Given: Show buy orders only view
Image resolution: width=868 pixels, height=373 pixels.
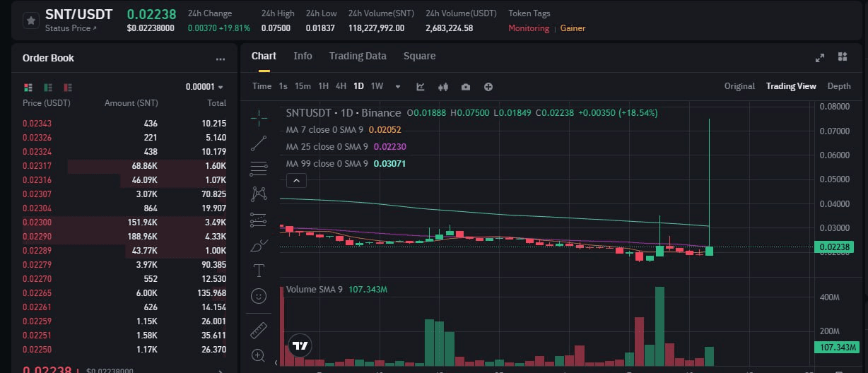Looking at the screenshot, I should 48,87.
